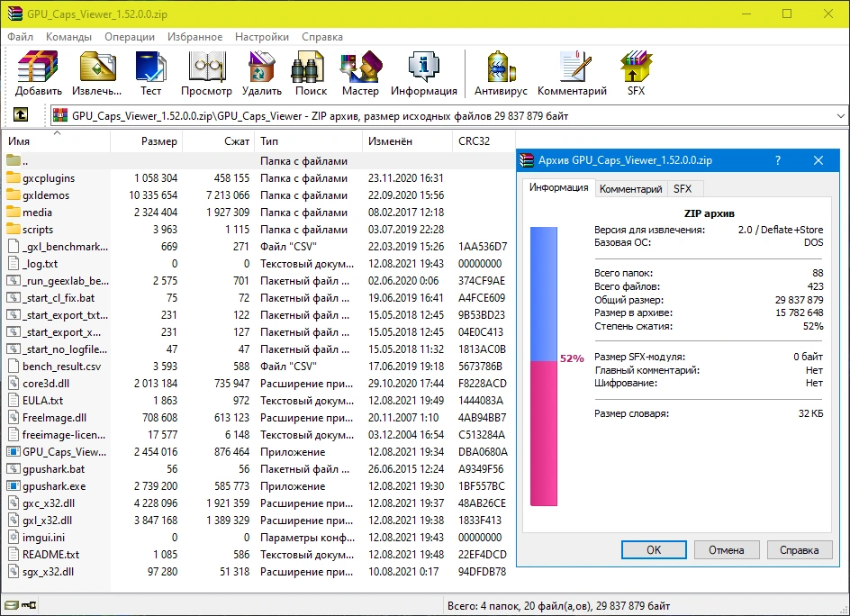850x616 pixels.
Task: Click the 52% compression ratio bar
Action: (x=544, y=367)
